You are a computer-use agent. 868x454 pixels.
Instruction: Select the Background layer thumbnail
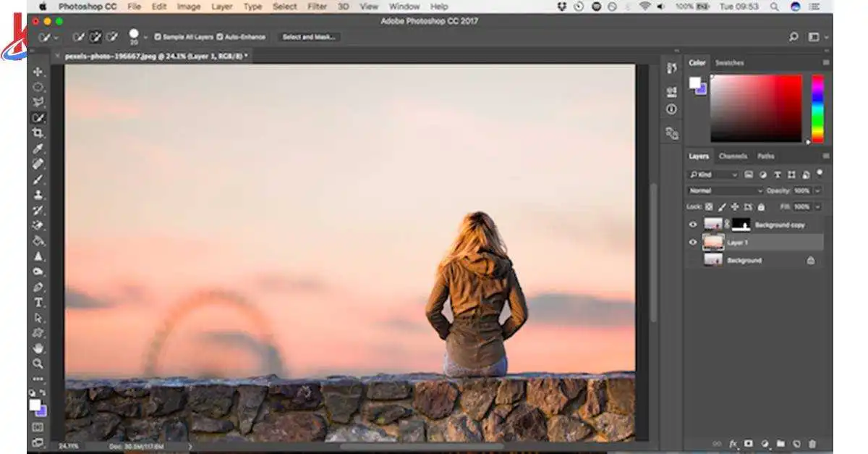713,260
